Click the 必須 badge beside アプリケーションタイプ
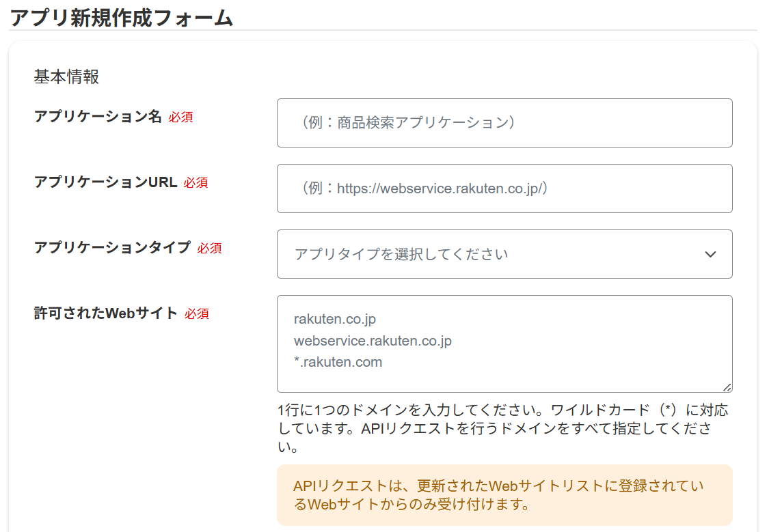Screen dimensions: 769x532 [210, 249]
